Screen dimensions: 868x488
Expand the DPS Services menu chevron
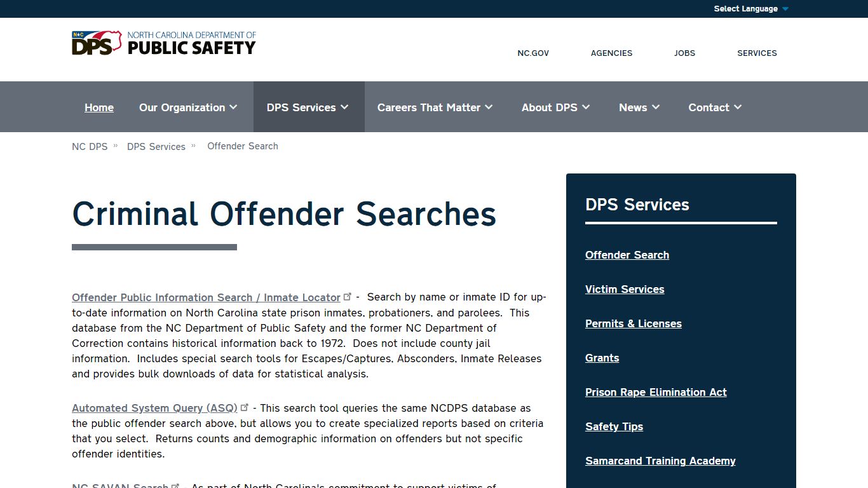click(344, 107)
